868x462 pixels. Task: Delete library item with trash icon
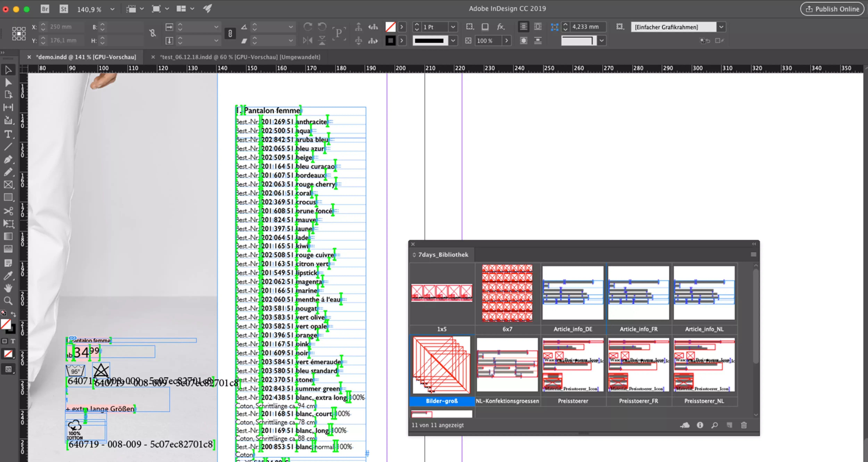744,425
